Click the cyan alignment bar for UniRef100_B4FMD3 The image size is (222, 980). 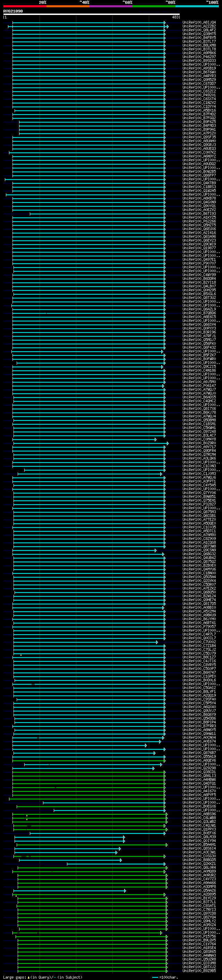[92, 126]
